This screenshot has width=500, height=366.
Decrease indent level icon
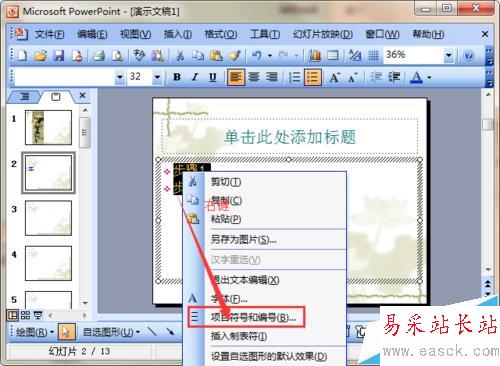376,77
